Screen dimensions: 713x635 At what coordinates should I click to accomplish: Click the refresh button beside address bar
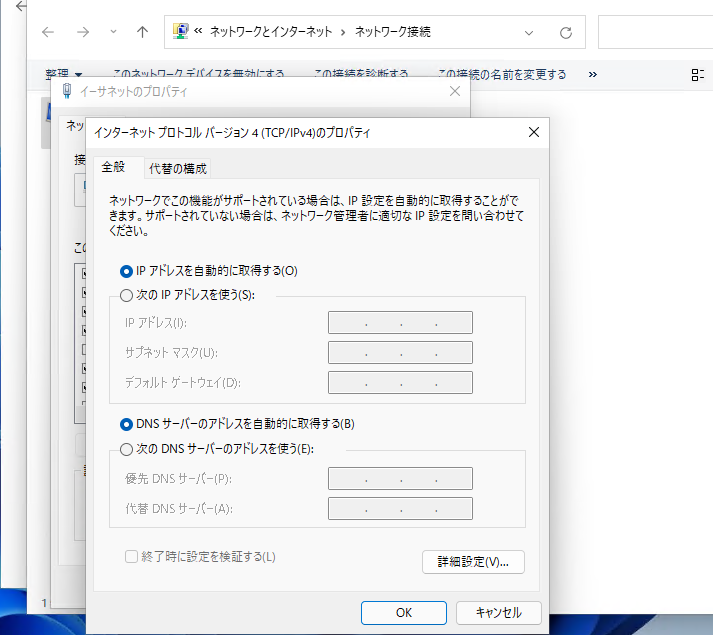coord(566,32)
